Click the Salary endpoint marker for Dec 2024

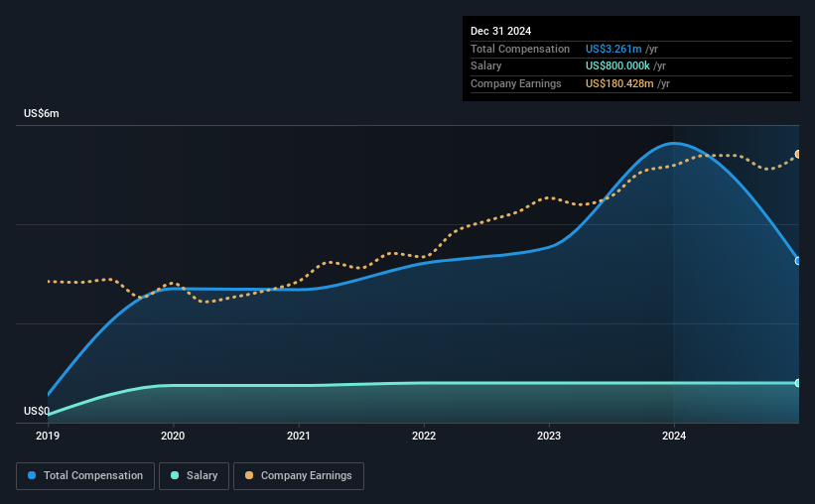pyautogui.click(x=798, y=383)
